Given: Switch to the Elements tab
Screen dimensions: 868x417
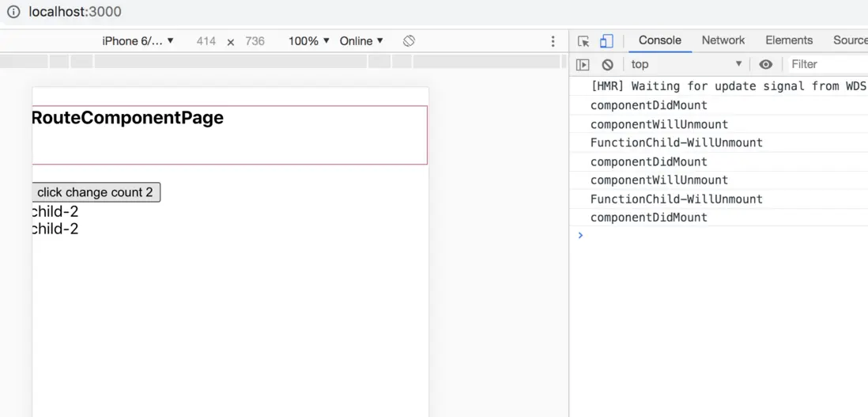Looking at the screenshot, I should tap(789, 40).
